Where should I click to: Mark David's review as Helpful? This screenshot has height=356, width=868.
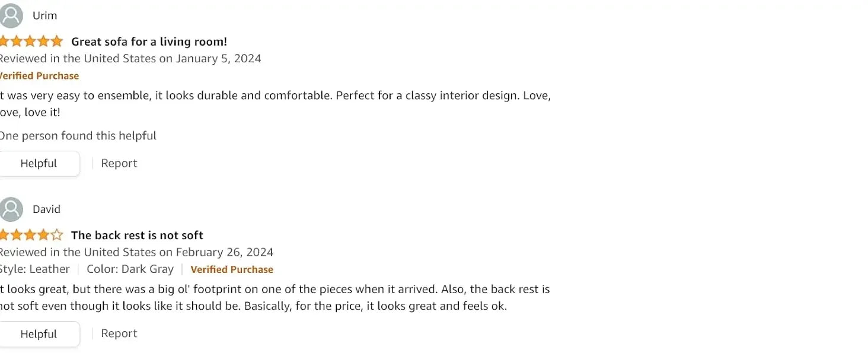(39, 334)
